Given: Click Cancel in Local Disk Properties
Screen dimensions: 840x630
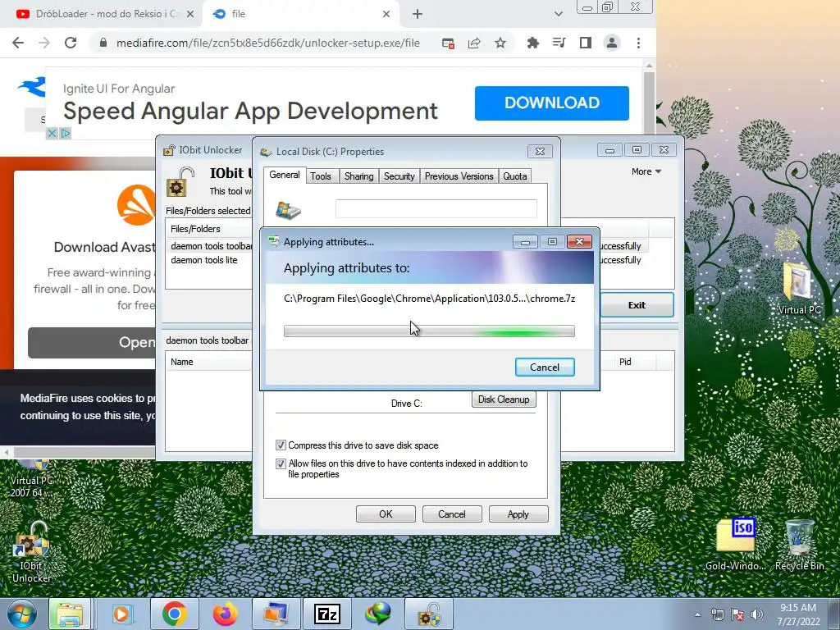Looking at the screenshot, I should click(x=452, y=514).
